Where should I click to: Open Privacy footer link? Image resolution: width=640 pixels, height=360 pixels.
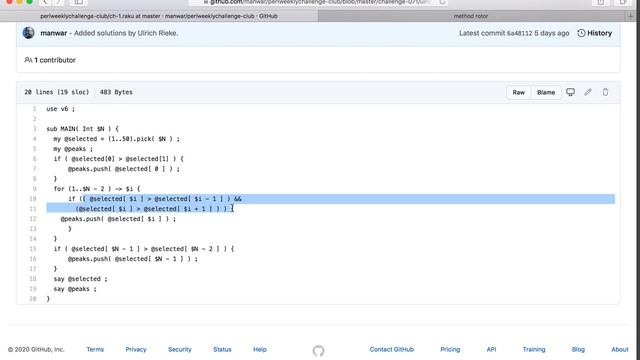[x=136, y=349]
